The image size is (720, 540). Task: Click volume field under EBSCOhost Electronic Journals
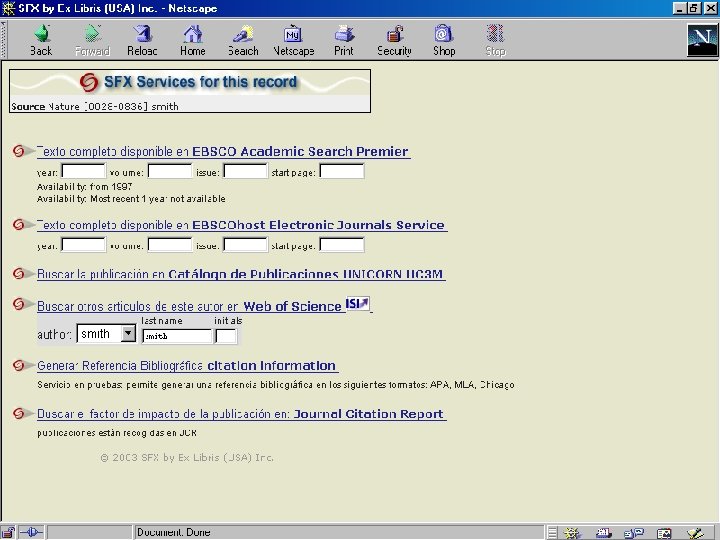[x=170, y=245]
